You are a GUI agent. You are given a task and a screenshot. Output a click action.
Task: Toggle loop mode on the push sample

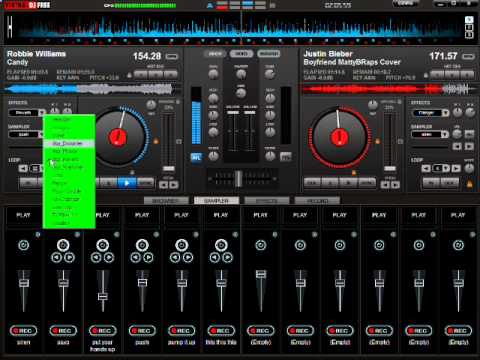142,245
